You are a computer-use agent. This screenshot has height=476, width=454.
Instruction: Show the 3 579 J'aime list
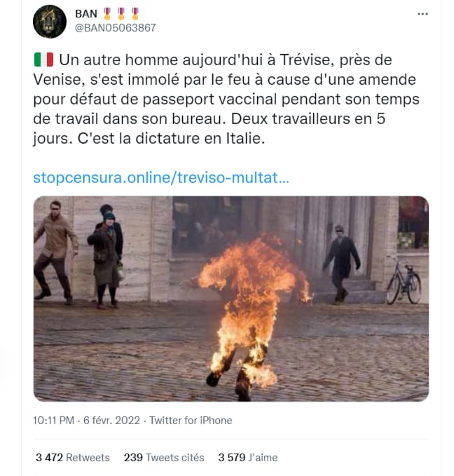coord(247,457)
